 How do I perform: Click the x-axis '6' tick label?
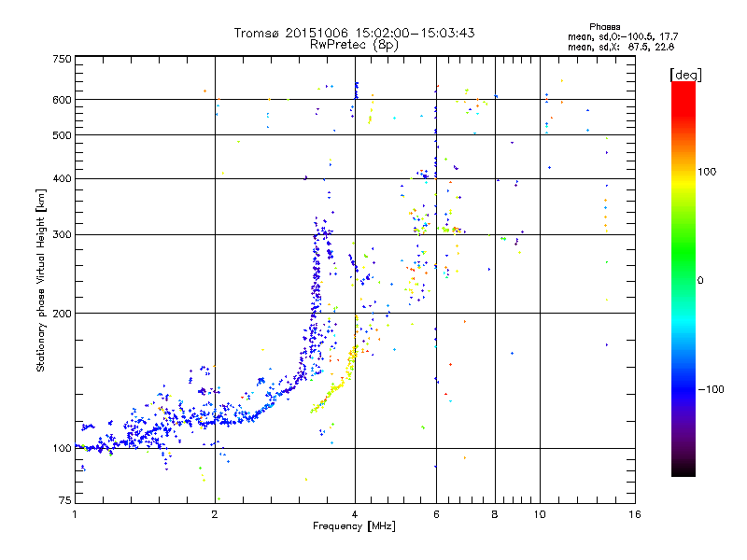pos(436,514)
